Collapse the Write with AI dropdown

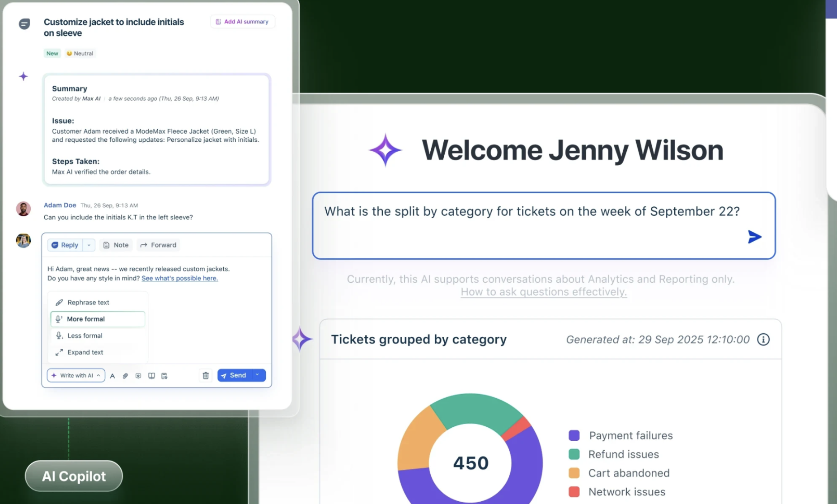[76, 375]
